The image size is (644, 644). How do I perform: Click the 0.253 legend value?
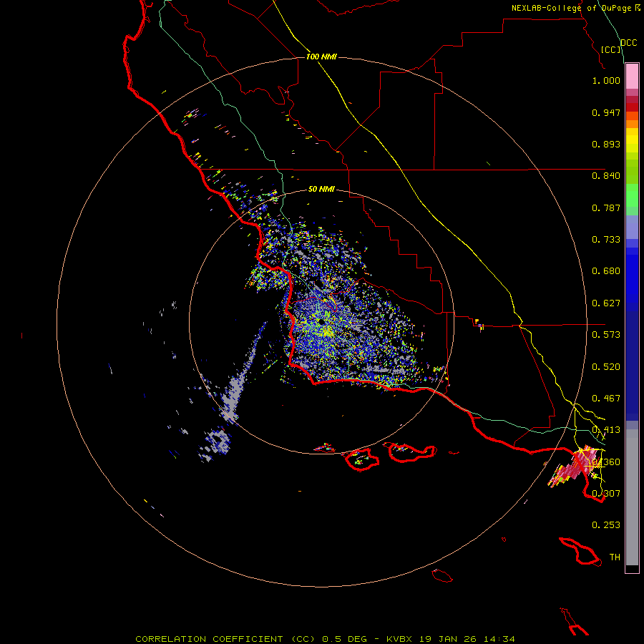coord(606,525)
